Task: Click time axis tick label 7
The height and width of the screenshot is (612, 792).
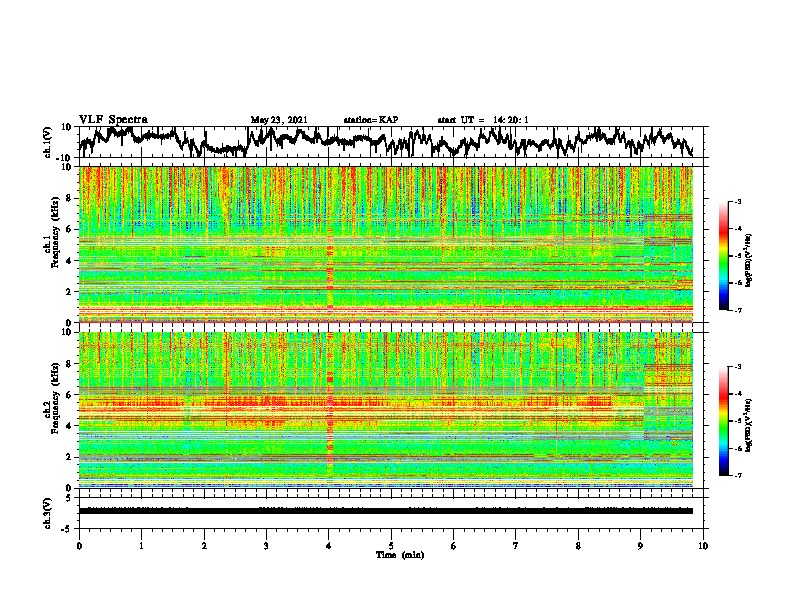Action: (516, 546)
